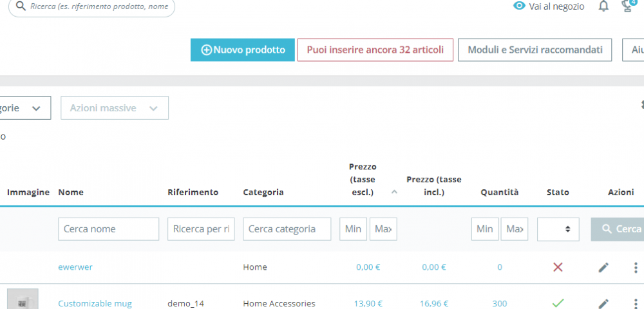Open the Customizable mug product link
The width and height of the screenshot is (644, 309).
95,304
